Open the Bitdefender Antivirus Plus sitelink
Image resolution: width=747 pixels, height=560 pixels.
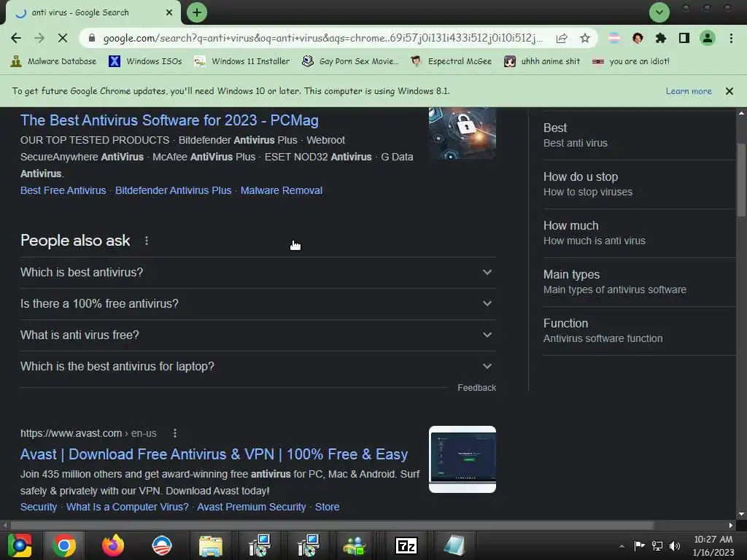coord(173,190)
